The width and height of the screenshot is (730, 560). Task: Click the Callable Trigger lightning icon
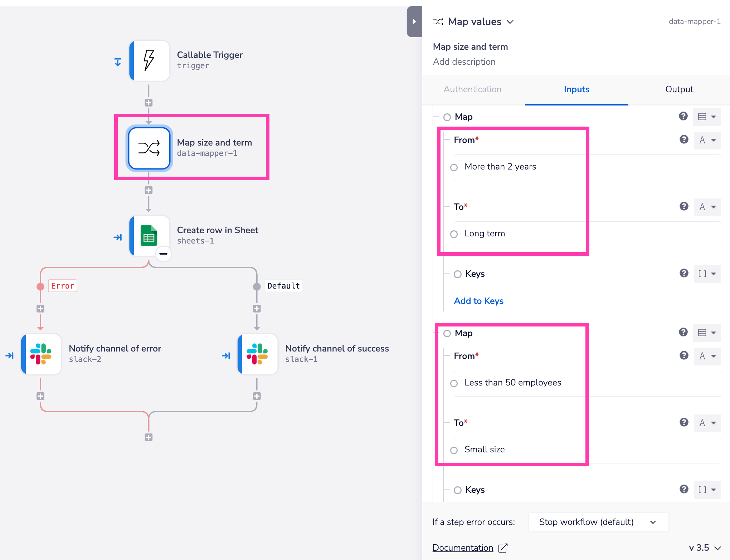[x=149, y=60]
